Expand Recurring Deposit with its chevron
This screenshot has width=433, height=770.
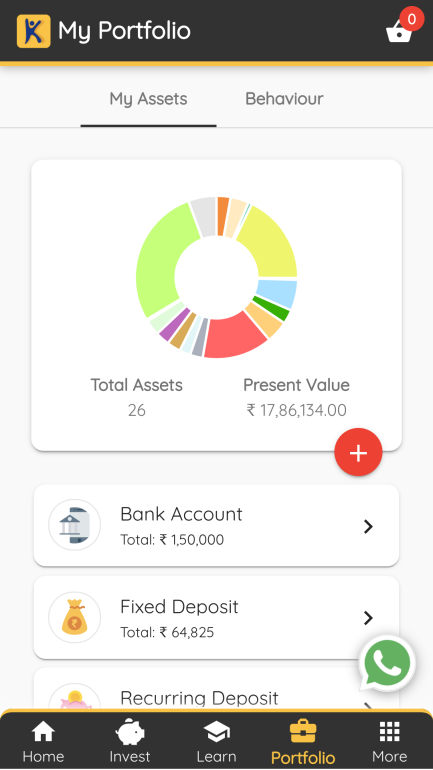click(x=368, y=707)
